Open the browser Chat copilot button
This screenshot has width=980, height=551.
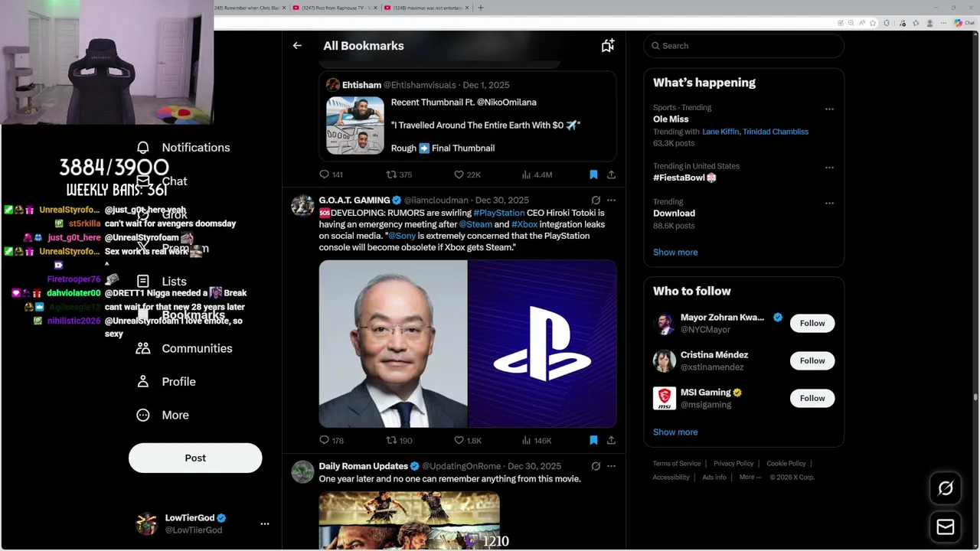(964, 23)
